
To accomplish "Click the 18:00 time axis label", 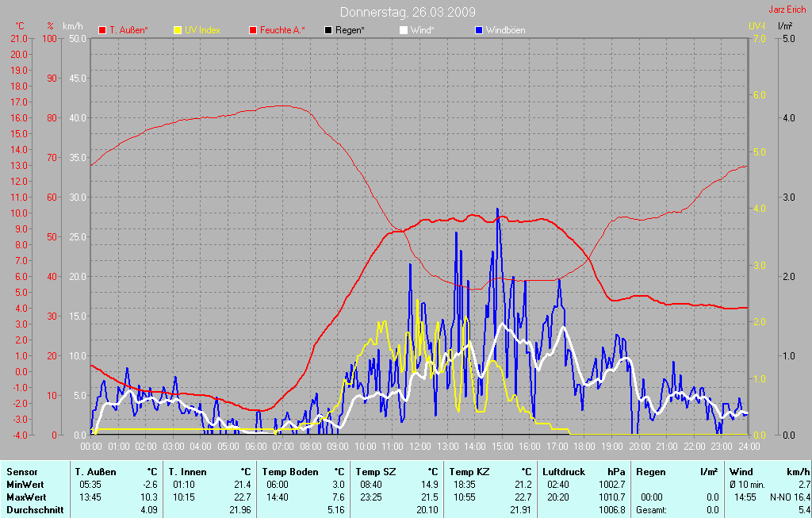I will [x=584, y=446].
